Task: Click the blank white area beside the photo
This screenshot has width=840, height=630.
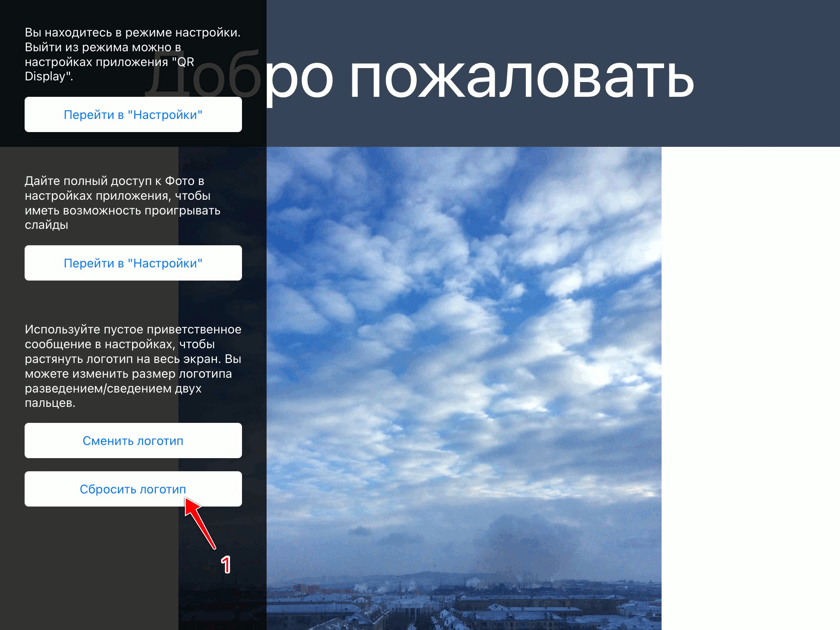Action: pos(751,388)
